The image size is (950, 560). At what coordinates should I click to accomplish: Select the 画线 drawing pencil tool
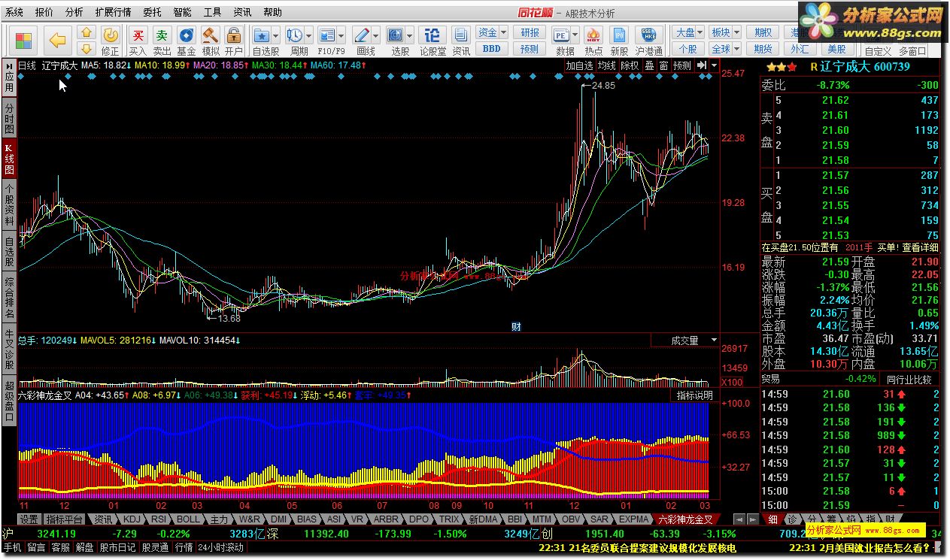361,36
